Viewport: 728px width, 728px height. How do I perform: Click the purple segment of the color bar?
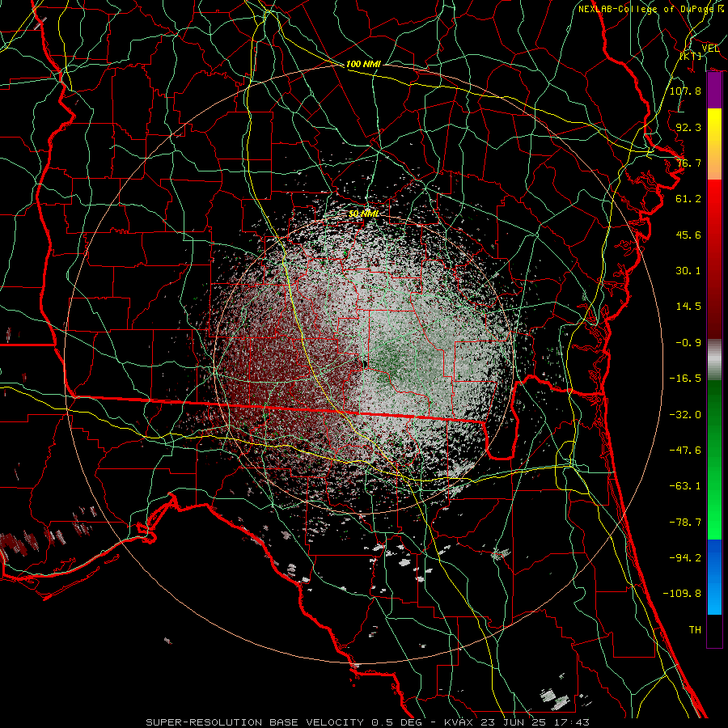pos(714,91)
